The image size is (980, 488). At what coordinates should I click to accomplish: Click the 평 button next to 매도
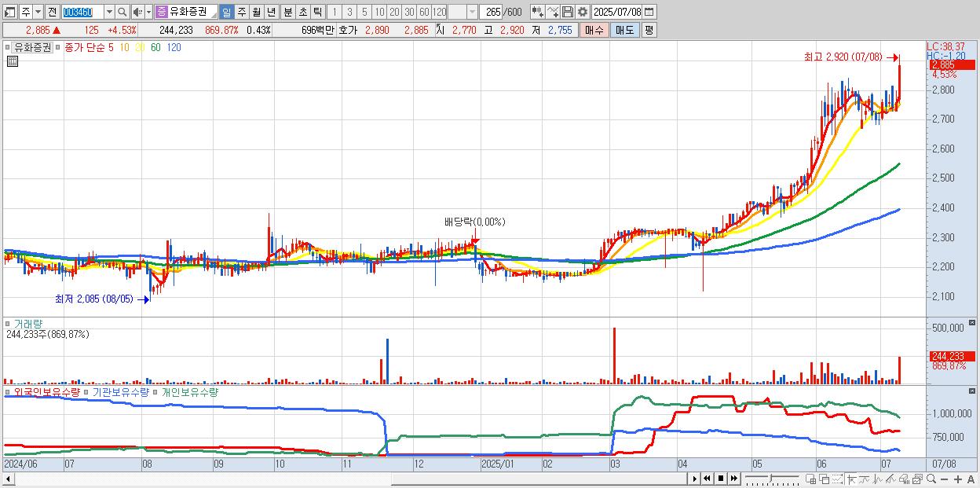pos(649,30)
